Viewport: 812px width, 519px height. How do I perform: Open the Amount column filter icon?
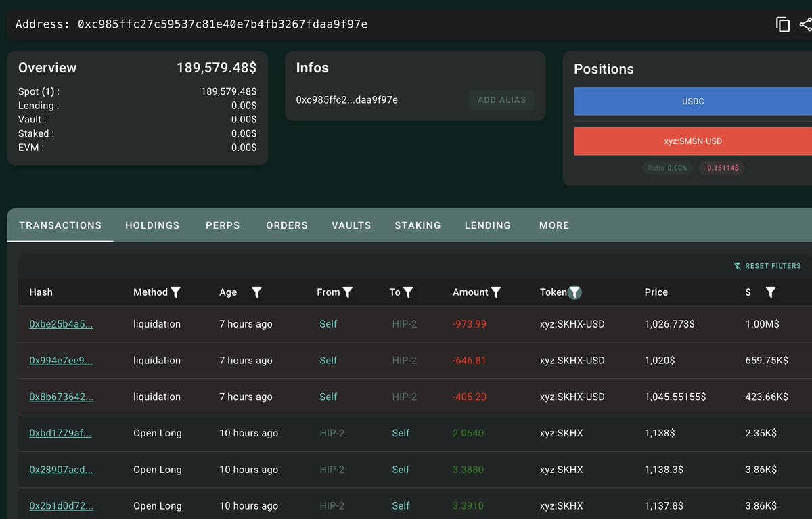tap(496, 292)
